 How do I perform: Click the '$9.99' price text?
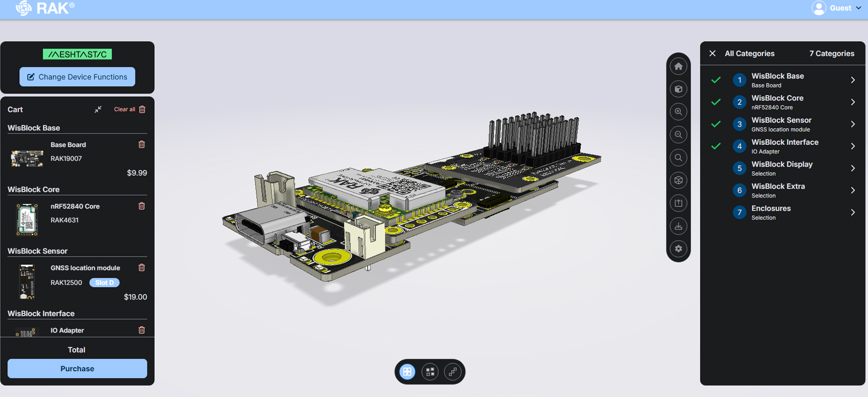137,173
